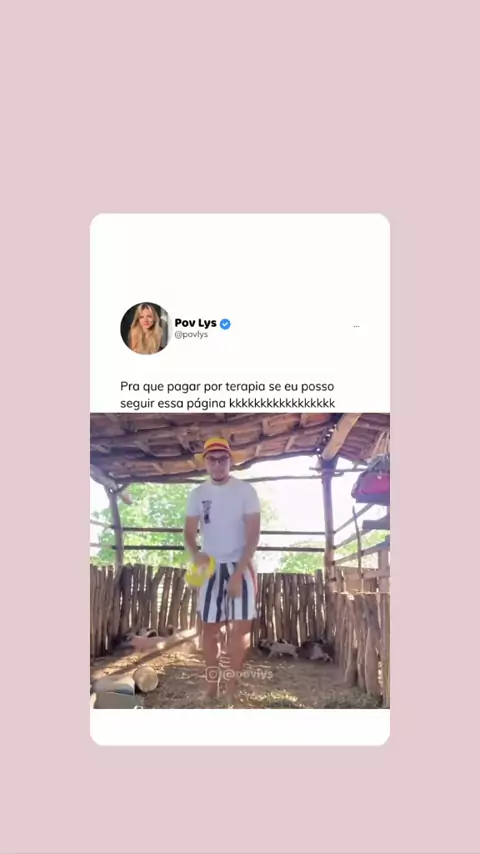Tap the yellow object in the man's hand
Screen dimensions: 480x854
tap(200, 572)
